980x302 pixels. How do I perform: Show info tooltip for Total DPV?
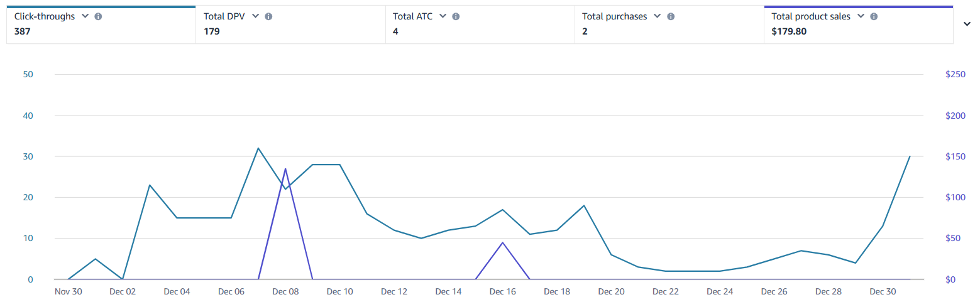tap(268, 16)
